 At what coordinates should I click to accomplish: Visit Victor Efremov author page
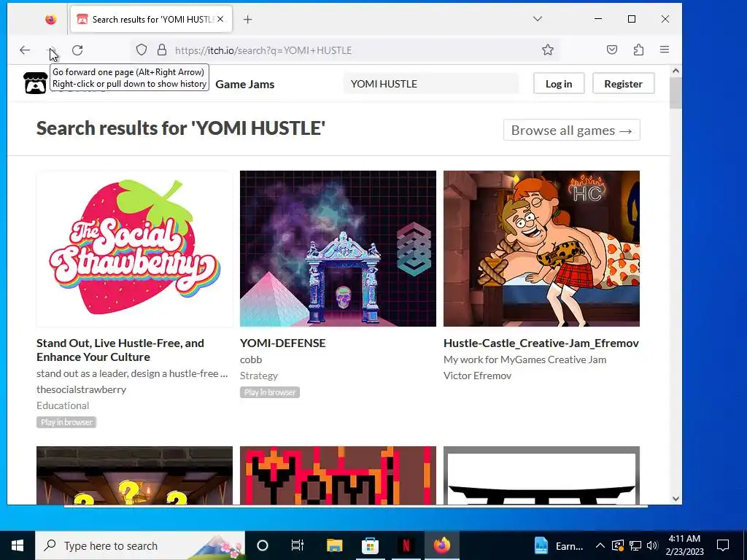[x=477, y=376]
